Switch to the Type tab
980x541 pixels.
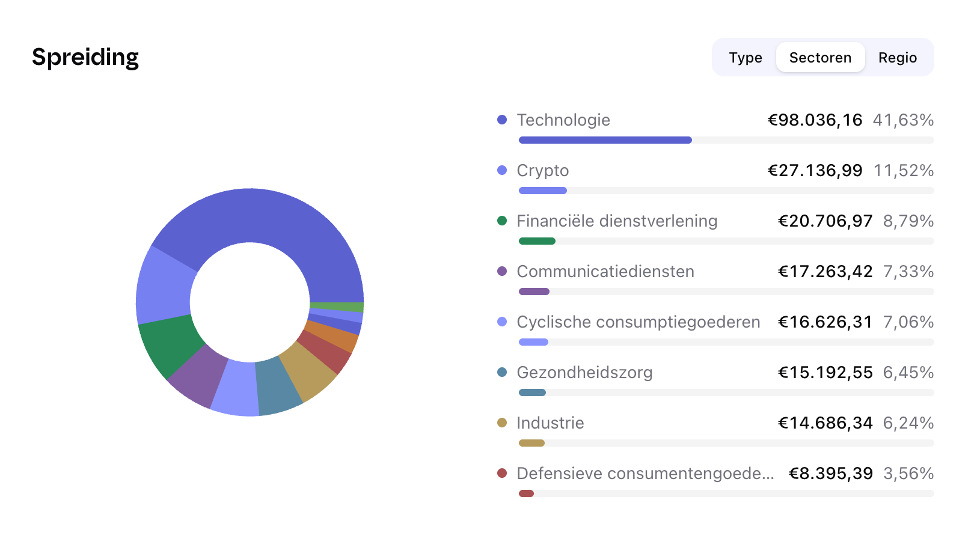tap(745, 58)
